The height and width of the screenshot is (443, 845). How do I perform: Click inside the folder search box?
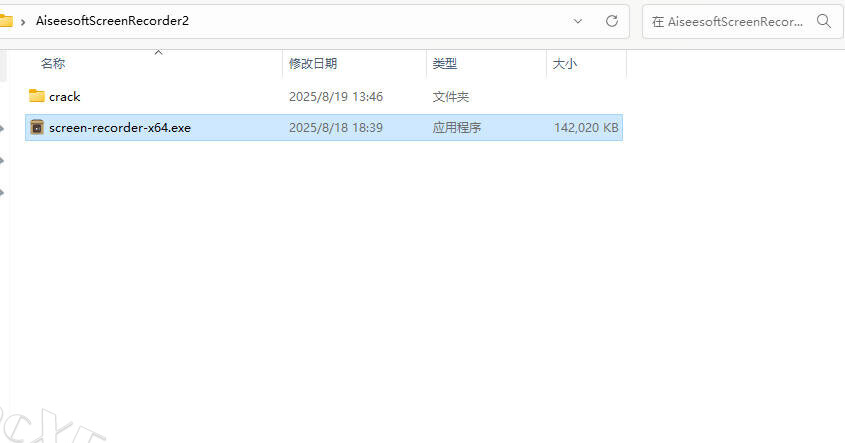pyautogui.click(x=730, y=21)
